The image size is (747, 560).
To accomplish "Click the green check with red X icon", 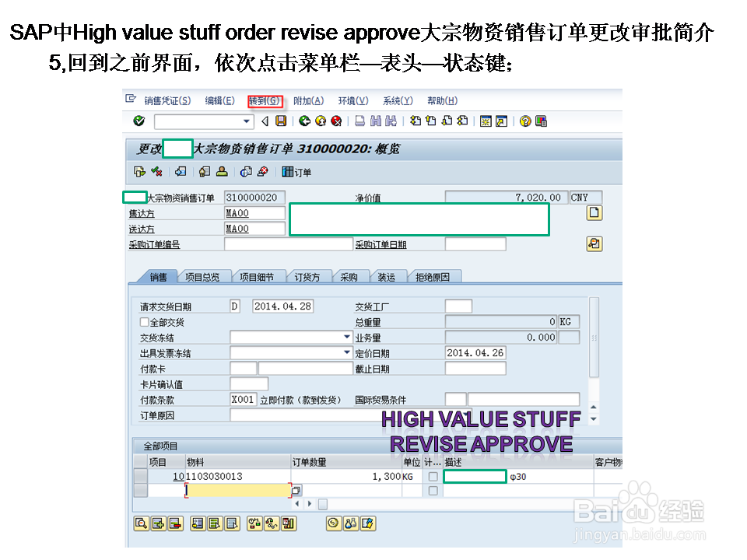I will (156, 171).
